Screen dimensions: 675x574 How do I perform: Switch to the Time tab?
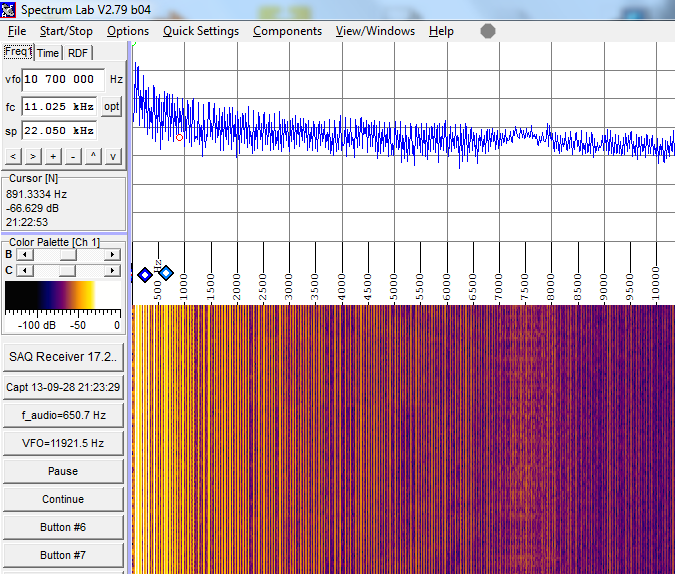pos(48,53)
